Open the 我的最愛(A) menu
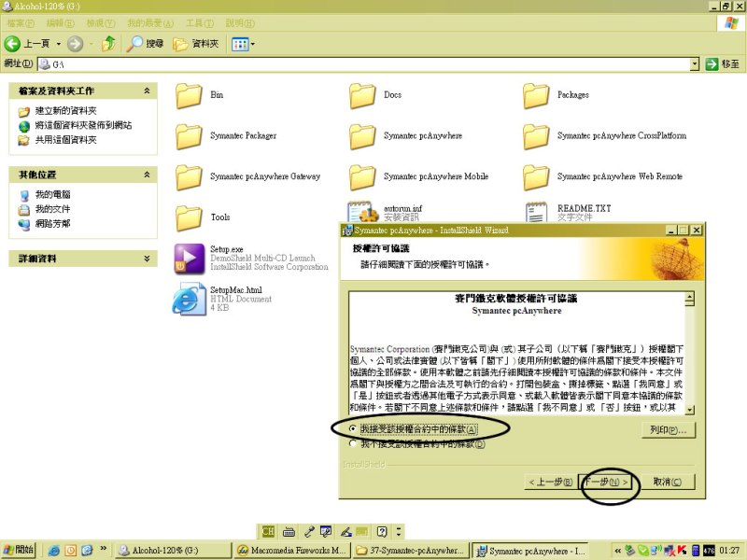The height and width of the screenshot is (560, 747). pos(150,22)
